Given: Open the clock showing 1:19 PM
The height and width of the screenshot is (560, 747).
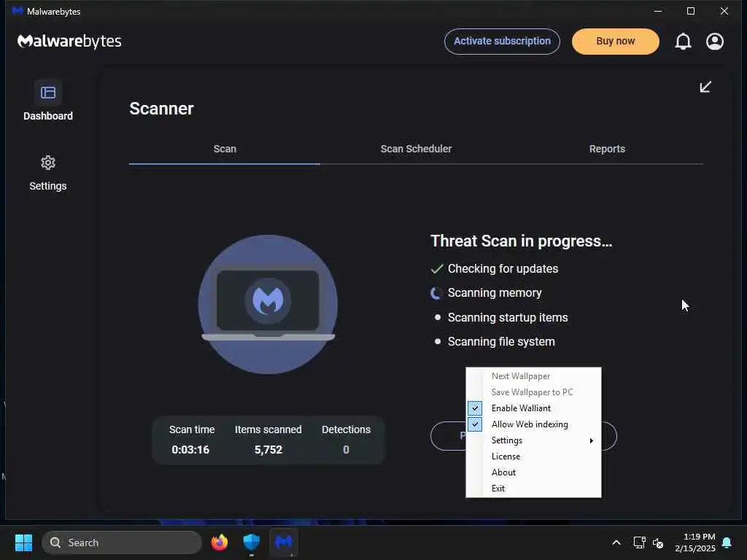Looking at the screenshot, I should pos(695,542).
